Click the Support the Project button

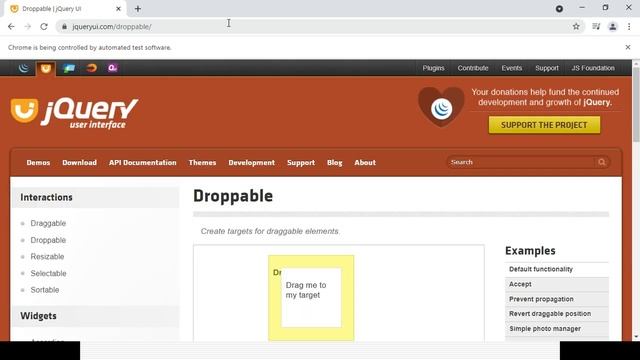544,125
